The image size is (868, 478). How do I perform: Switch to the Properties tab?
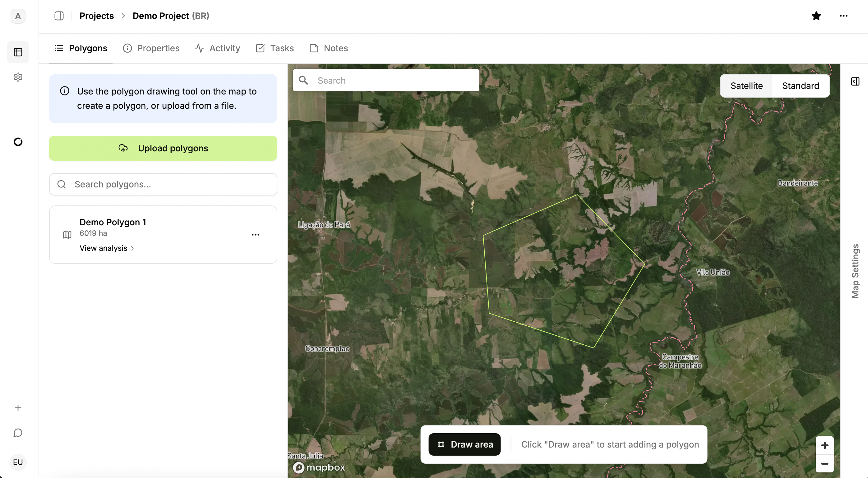click(x=151, y=48)
